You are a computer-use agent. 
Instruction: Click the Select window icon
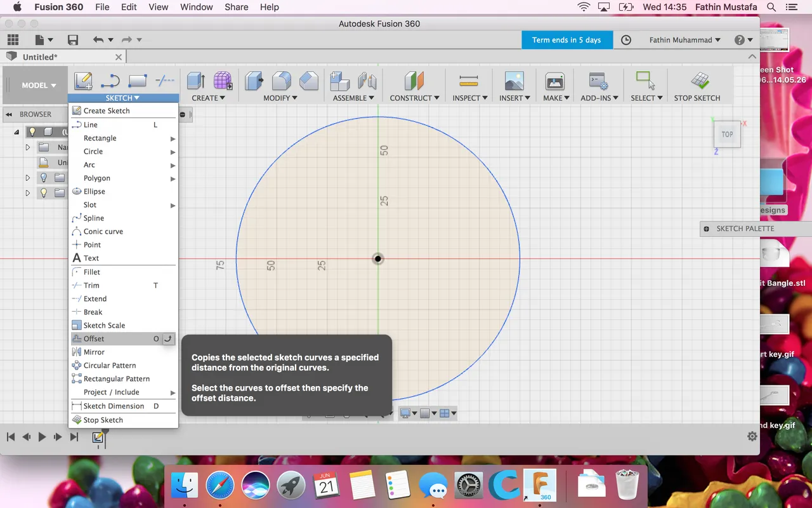(646, 81)
